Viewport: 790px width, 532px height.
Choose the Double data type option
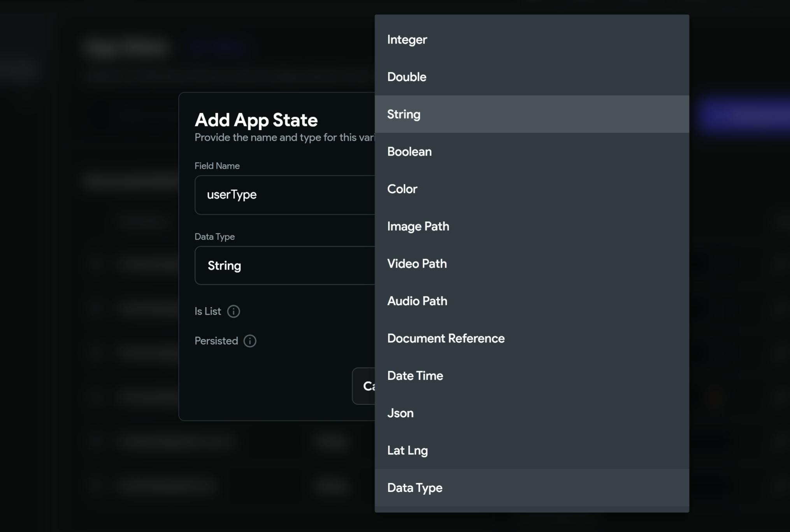(x=407, y=77)
